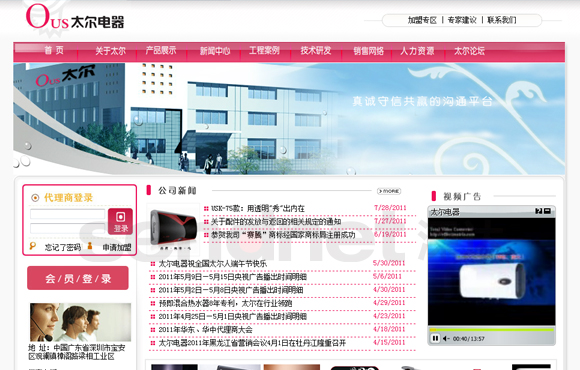
Task: Open the 销售网络 navigation item
Action: click(x=368, y=51)
